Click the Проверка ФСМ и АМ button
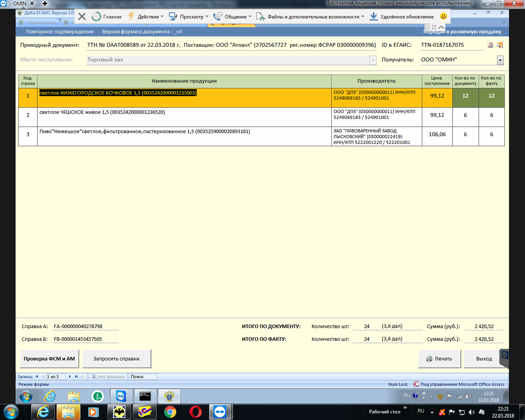 tap(49, 359)
